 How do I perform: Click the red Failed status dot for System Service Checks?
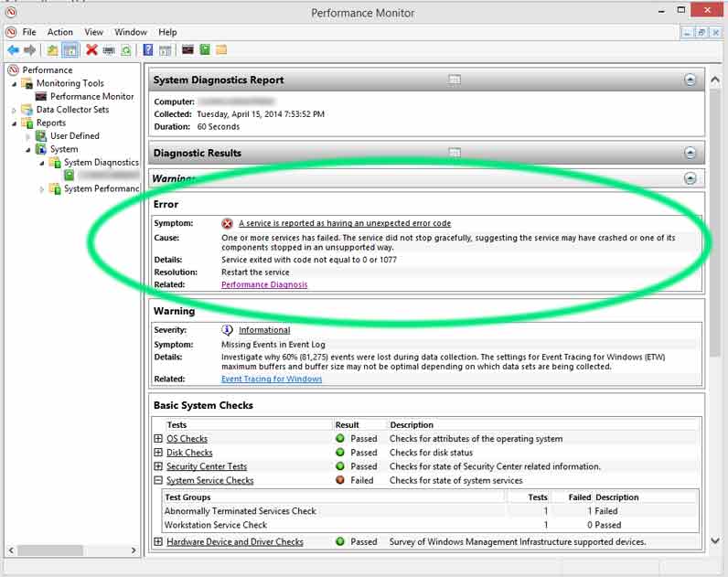[x=340, y=480]
